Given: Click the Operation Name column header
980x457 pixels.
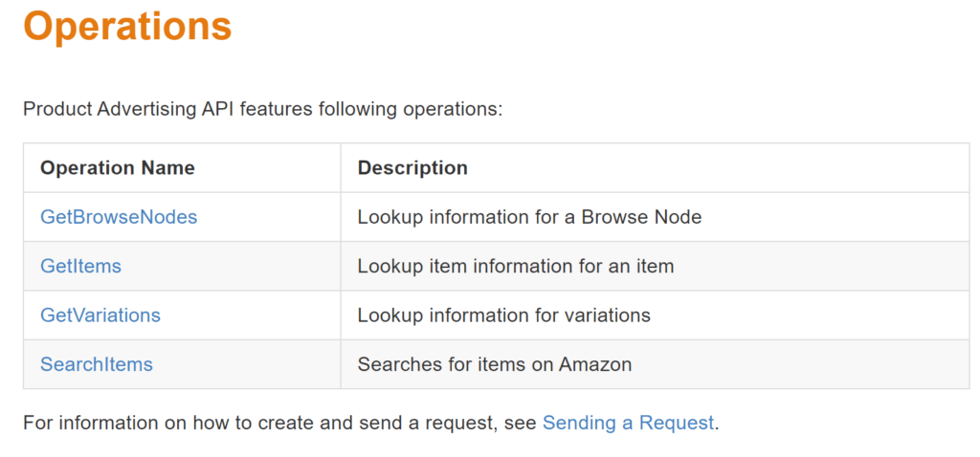Looking at the screenshot, I should tap(118, 168).
